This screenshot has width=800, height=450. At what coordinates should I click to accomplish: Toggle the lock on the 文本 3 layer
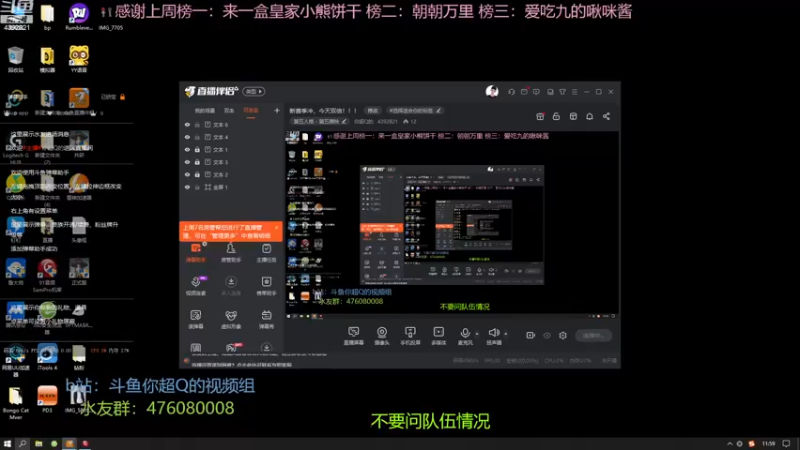tap(197, 162)
